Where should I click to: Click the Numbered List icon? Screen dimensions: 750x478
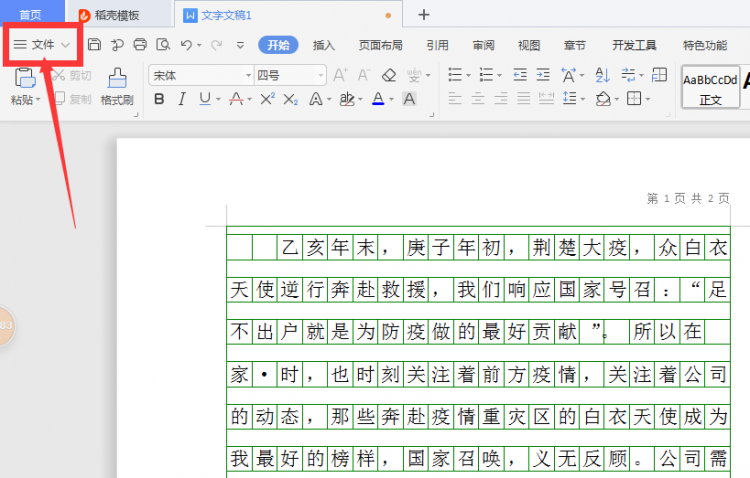[486, 75]
